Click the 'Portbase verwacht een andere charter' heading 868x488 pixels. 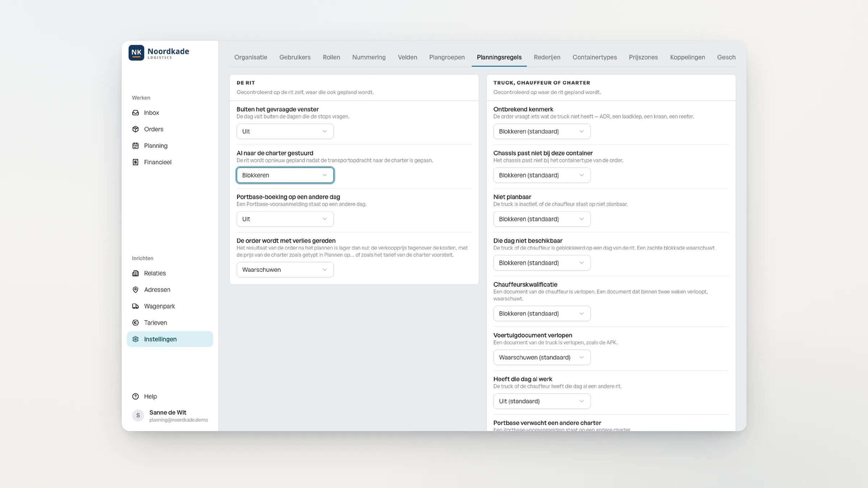(x=547, y=423)
